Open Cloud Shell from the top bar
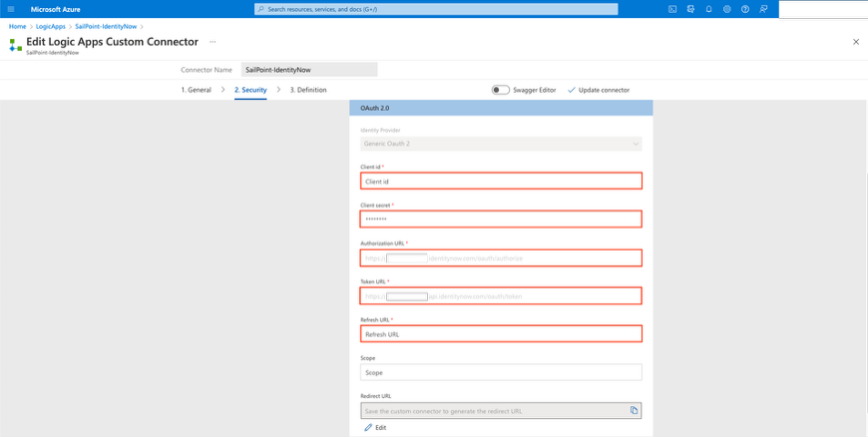The width and height of the screenshot is (868, 437). 672,9
